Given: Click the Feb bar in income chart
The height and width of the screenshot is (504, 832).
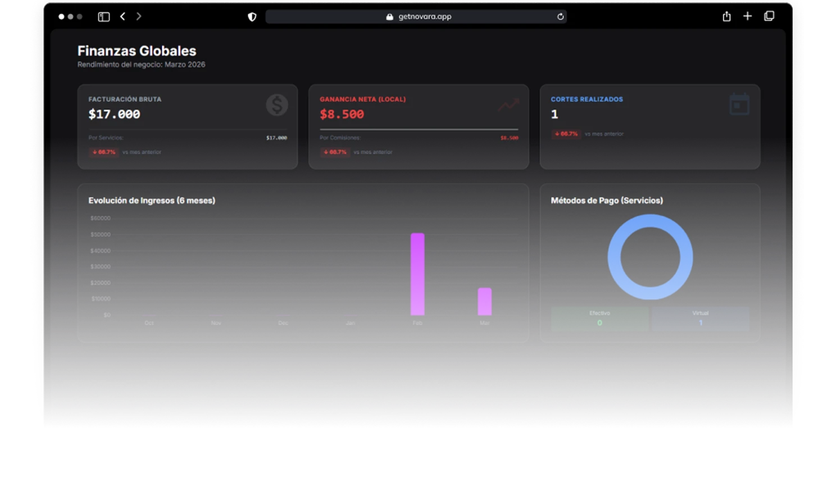Looking at the screenshot, I should pos(417,274).
